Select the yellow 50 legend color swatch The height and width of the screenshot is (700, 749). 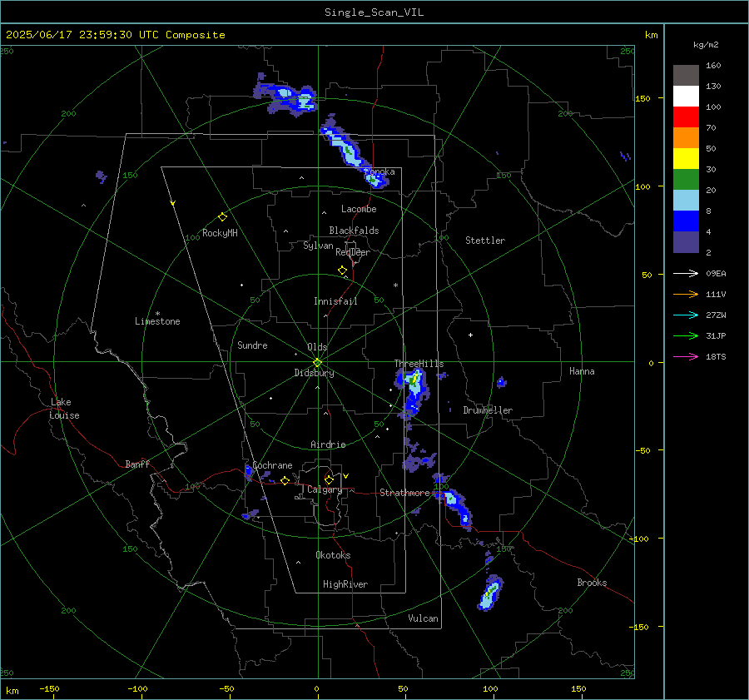point(686,159)
